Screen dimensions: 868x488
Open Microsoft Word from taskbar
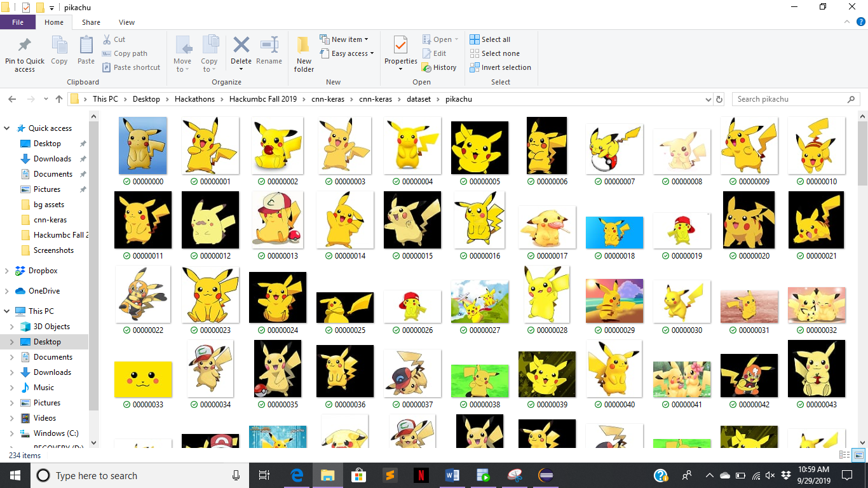452,475
